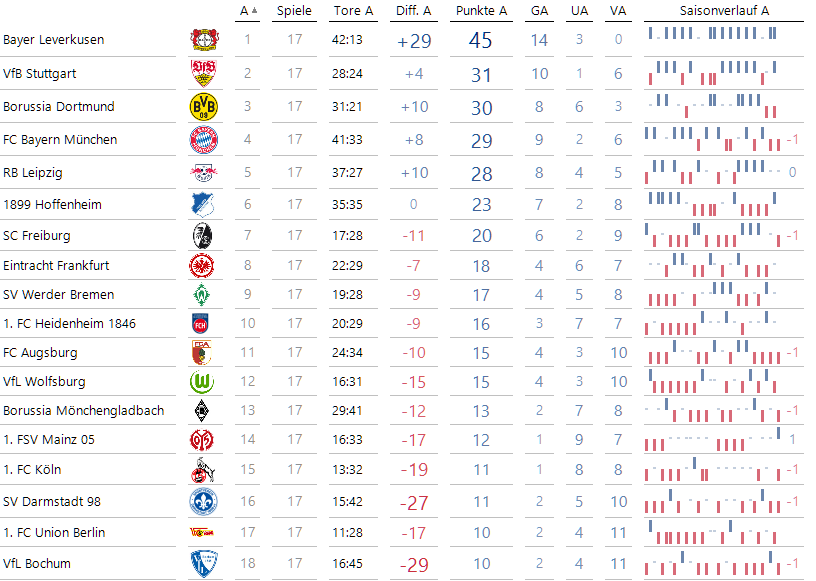Click the VfL Wolfsburg logo

coord(203,382)
